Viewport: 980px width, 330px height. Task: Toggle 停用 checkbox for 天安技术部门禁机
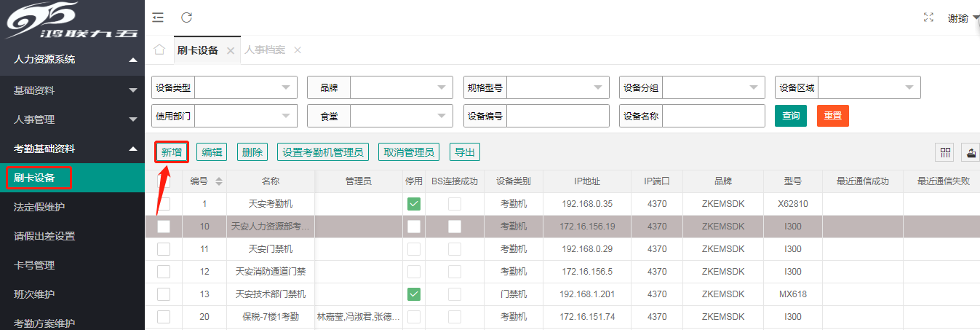[x=413, y=294]
